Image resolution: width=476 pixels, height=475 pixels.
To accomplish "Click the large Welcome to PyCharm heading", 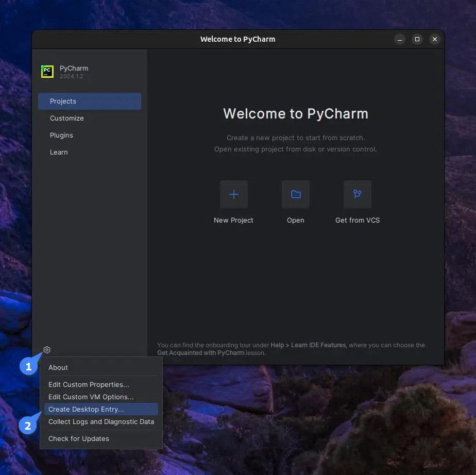I will click(296, 114).
